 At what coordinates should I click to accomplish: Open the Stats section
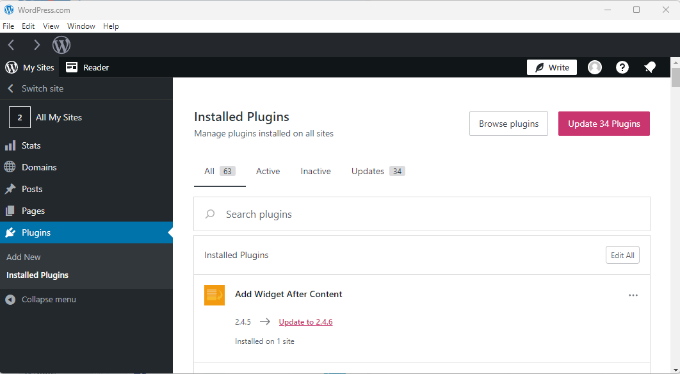coord(31,146)
